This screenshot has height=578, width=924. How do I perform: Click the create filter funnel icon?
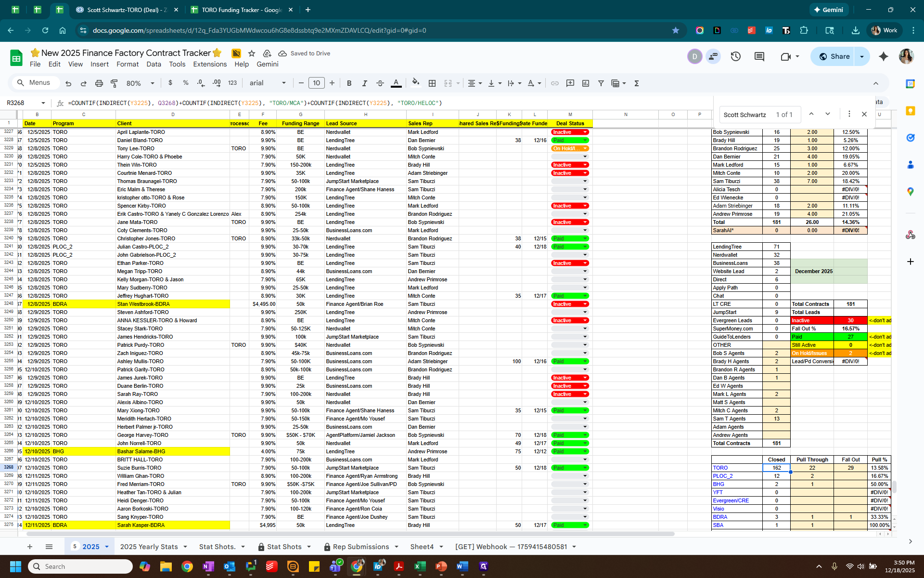(x=601, y=83)
